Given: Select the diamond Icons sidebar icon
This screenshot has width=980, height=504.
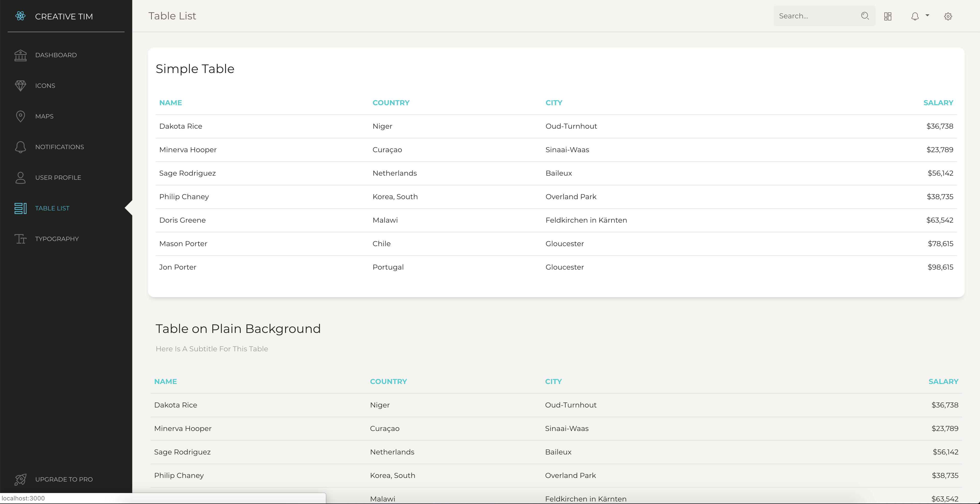Looking at the screenshot, I should [20, 86].
